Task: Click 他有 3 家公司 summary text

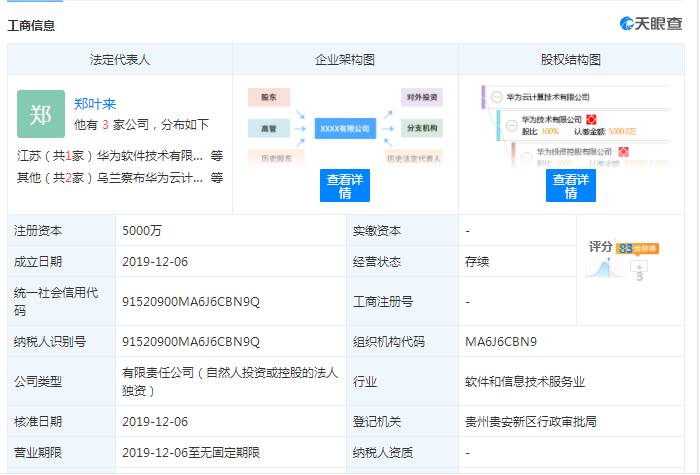Action: 141,125
